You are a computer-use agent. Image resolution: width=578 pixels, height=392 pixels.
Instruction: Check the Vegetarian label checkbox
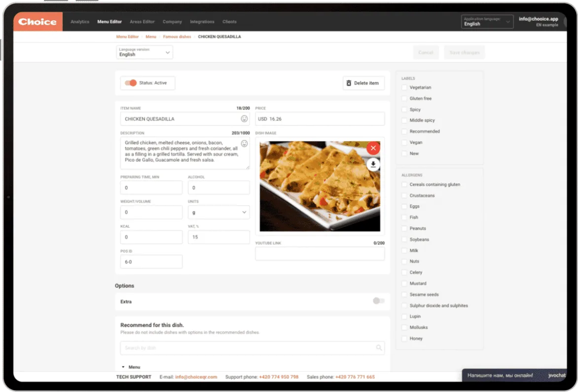coord(404,87)
